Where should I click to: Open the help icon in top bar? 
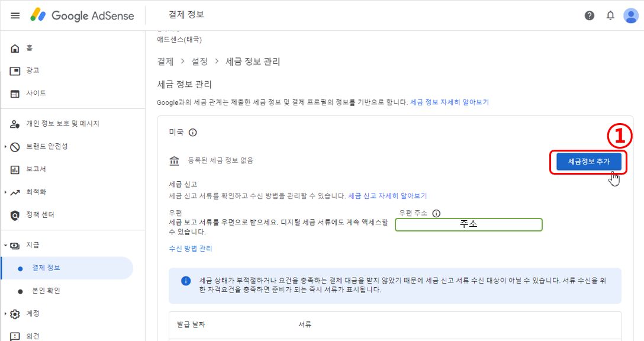coord(590,15)
